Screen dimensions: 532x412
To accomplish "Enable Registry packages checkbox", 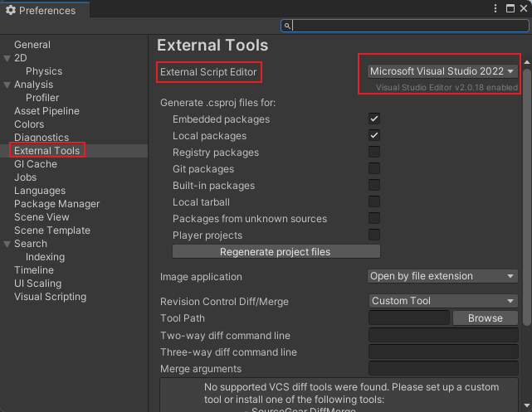I will [373, 152].
